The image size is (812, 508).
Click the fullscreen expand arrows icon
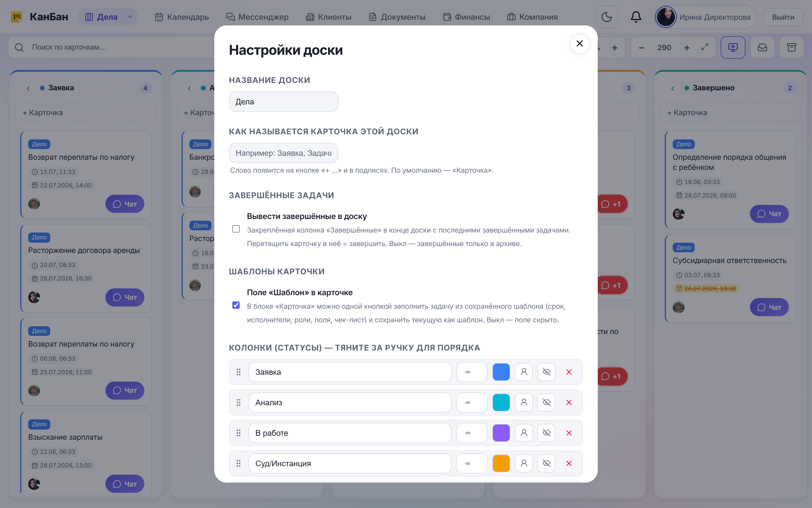tap(705, 47)
